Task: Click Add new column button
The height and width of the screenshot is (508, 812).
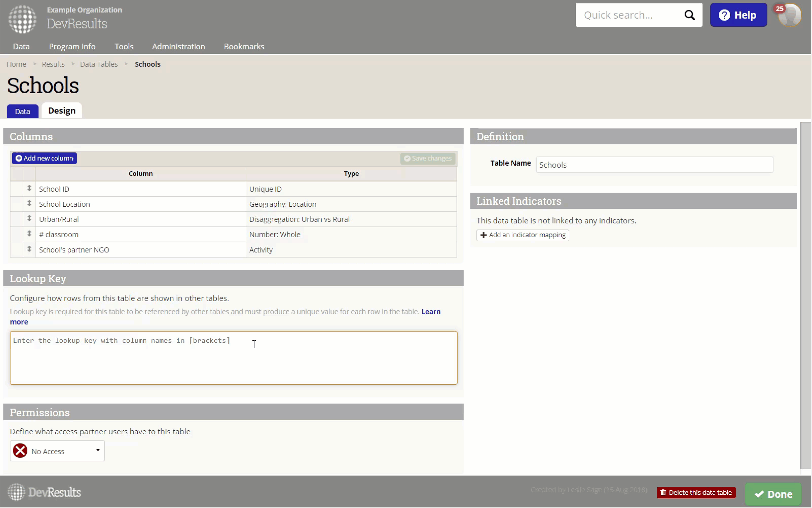Action: pyautogui.click(x=45, y=158)
